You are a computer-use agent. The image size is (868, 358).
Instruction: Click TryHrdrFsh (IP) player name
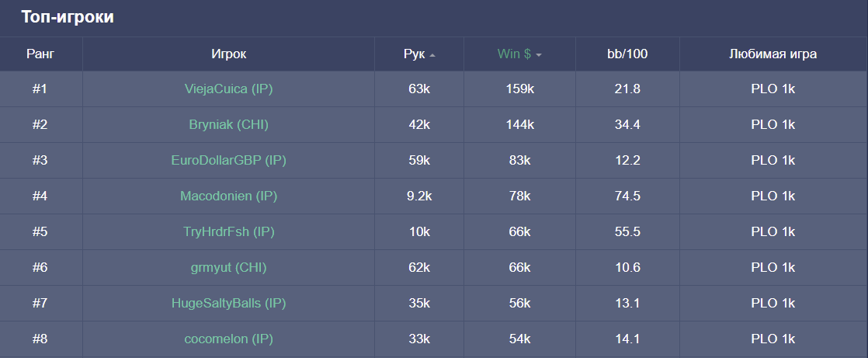click(228, 232)
